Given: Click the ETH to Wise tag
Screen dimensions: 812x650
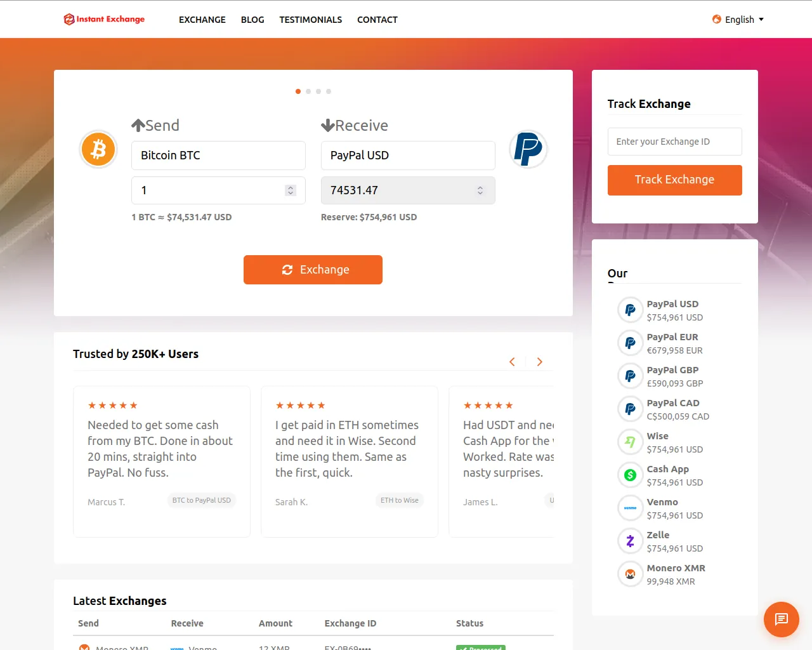Looking at the screenshot, I should 400,500.
